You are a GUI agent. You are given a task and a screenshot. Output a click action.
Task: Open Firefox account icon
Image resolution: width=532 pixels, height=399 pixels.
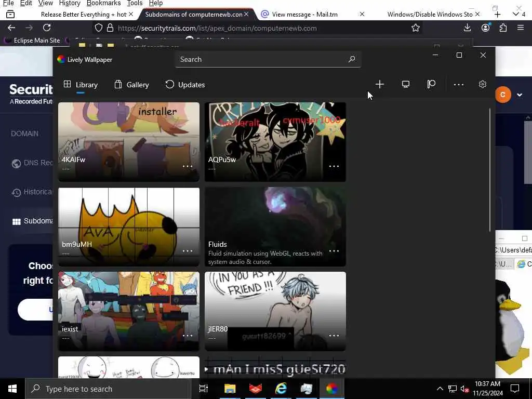(x=486, y=28)
